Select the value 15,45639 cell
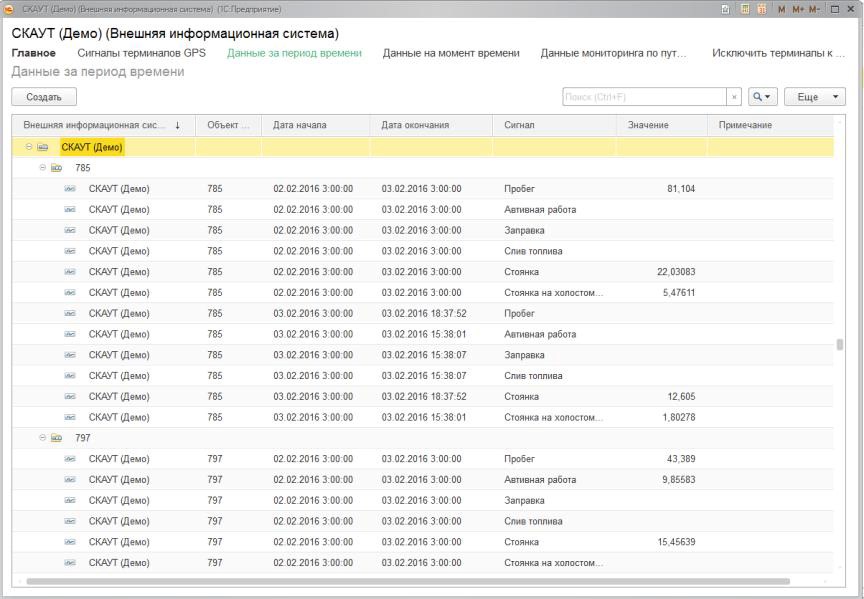Screen dimensions: 864x599 pyautogui.click(x=676, y=542)
